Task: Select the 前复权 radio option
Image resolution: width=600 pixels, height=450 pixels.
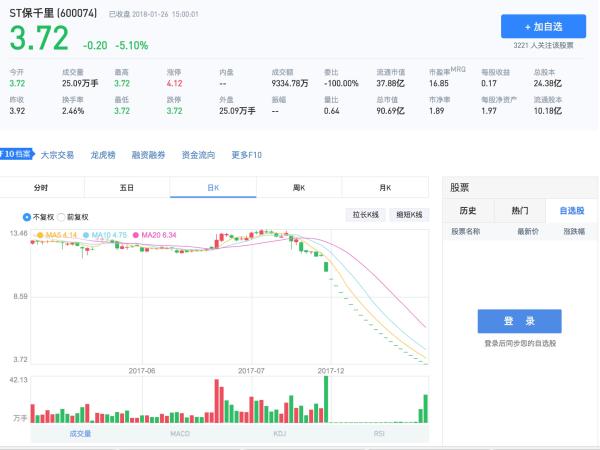Action: point(61,216)
